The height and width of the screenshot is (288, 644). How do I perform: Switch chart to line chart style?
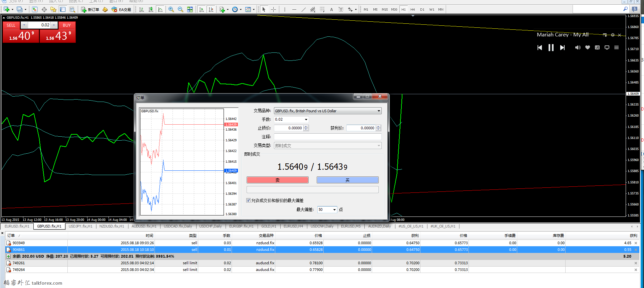(160, 9)
